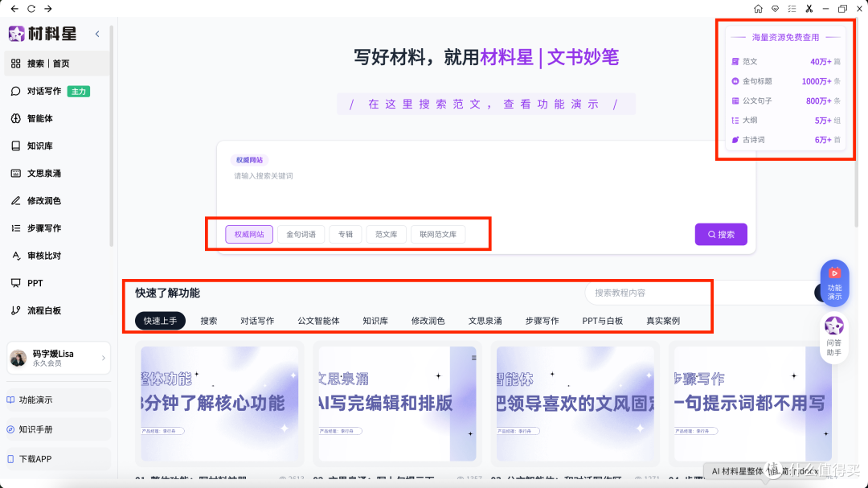868x488 pixels.
Task: Open the 3分钟了解核心功能 video thumbnail
Action: tap(219, 404)
